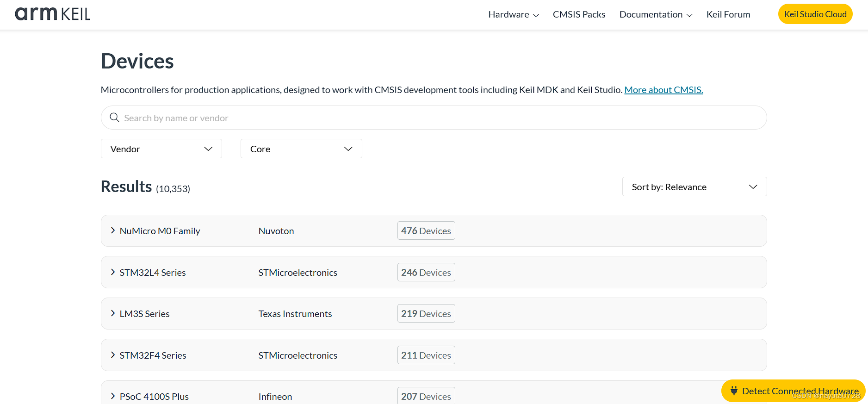Click the 211 Devices badge
The height and width of the screenshot is (404, 868).
click(x=426, y=355)
